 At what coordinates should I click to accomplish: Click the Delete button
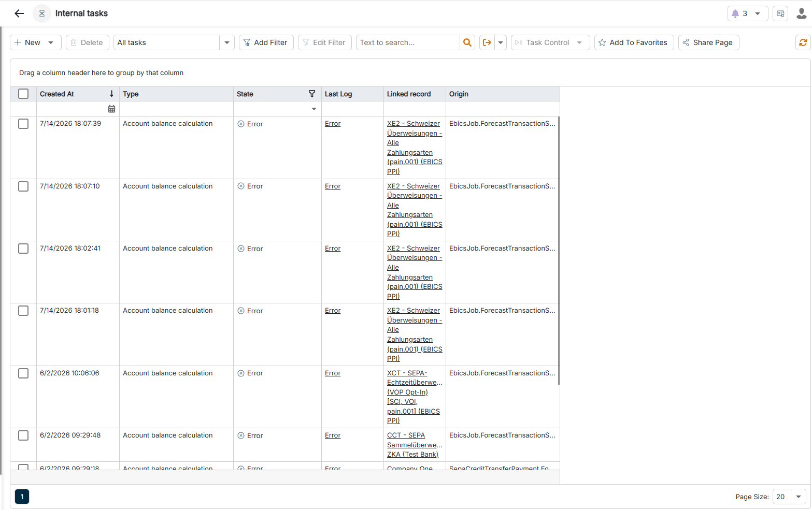point(87,42)
